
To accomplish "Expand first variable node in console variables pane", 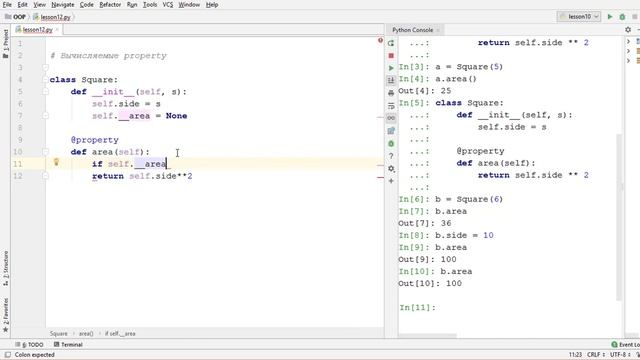I will tap(629, 41).
